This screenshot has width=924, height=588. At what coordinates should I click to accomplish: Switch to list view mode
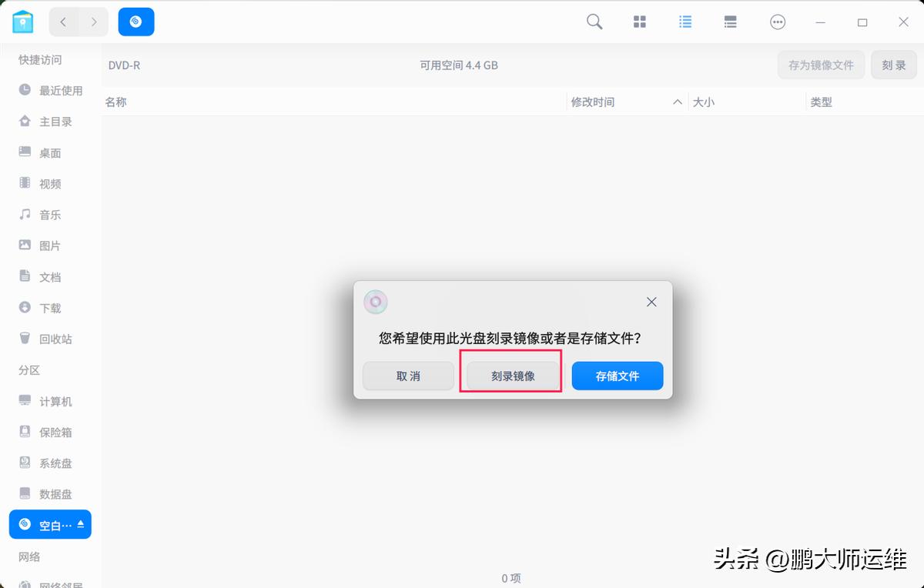pos(685,22)
